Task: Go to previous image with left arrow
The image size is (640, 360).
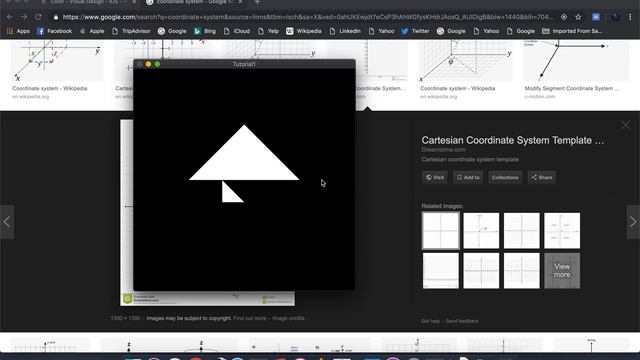Action: tap(7, 222)
